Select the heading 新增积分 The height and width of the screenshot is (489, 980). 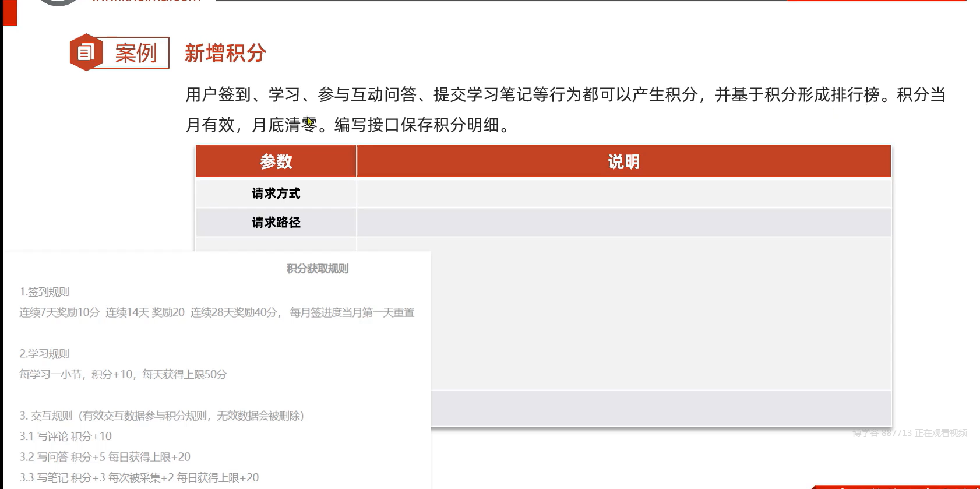[225, 53]
